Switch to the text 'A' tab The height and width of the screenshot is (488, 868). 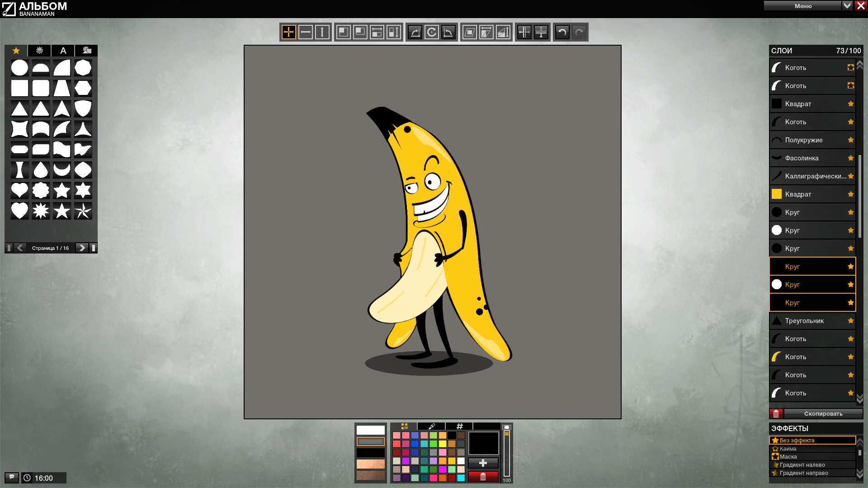[x=63, y=51]
